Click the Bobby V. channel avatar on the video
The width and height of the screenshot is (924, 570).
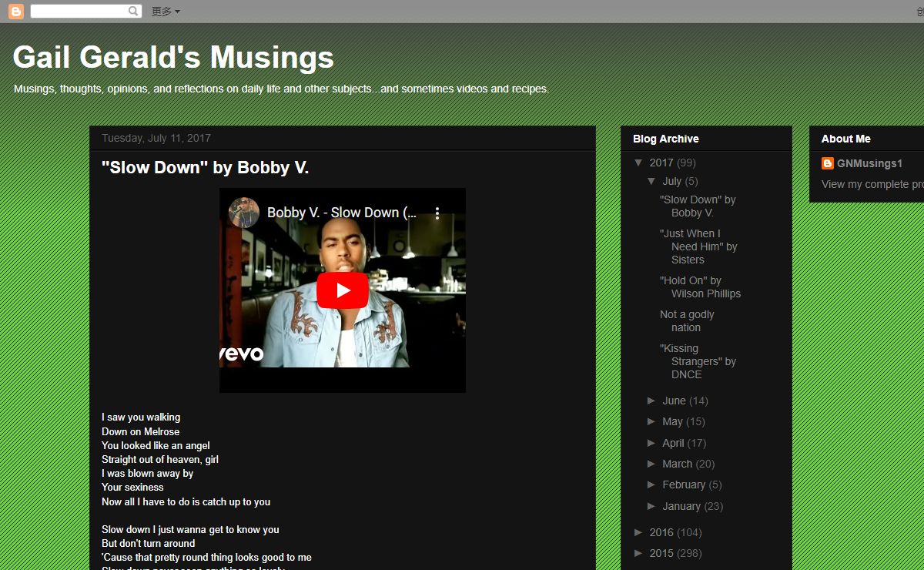243,213
